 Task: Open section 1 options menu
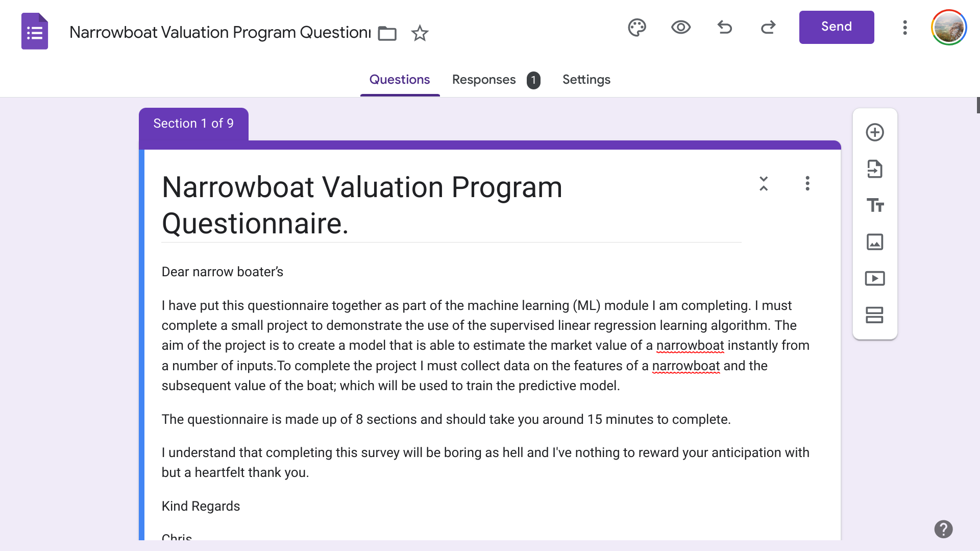point(807,183)
